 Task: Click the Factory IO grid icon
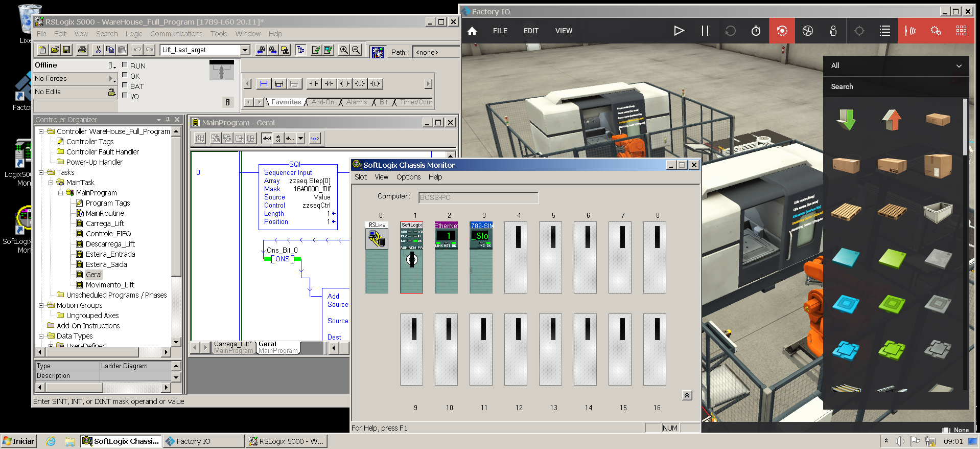[961, 31]
